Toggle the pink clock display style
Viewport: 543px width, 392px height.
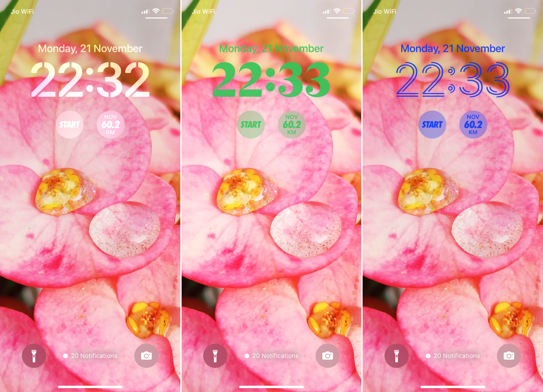(90, 80)
